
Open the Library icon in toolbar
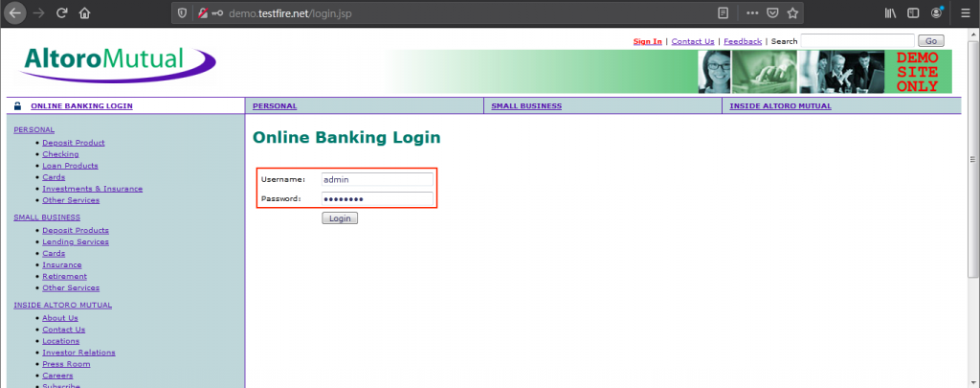click(891, 13)
